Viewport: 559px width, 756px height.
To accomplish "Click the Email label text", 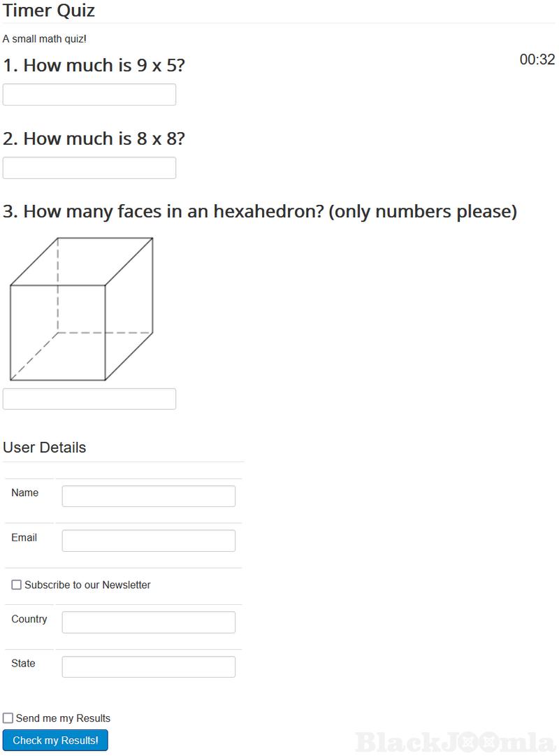I will 24,538.
